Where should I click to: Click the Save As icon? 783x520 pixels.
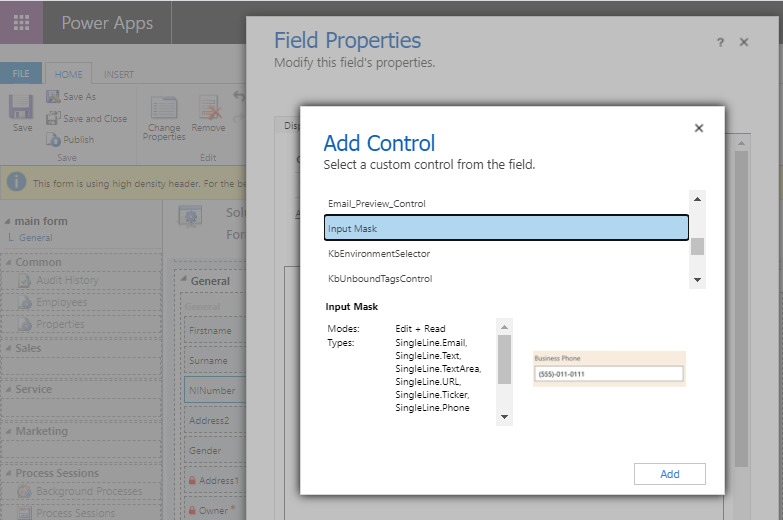[53, 96]
